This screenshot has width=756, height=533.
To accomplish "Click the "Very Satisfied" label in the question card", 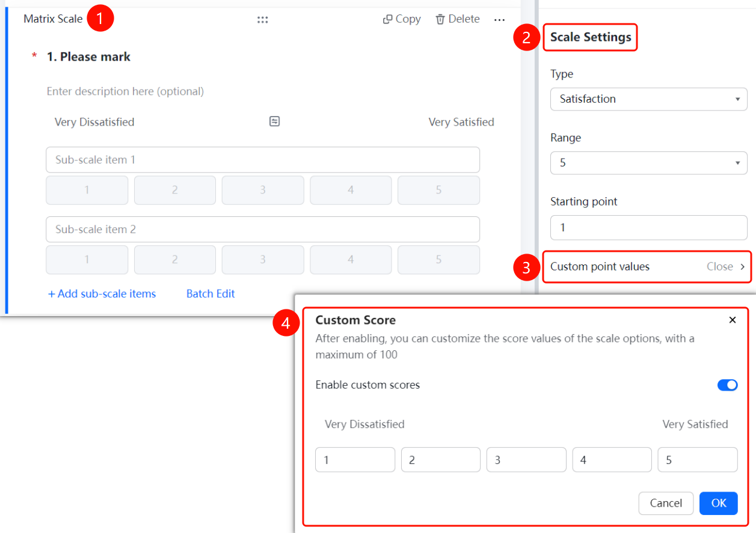I will (461, 122).
